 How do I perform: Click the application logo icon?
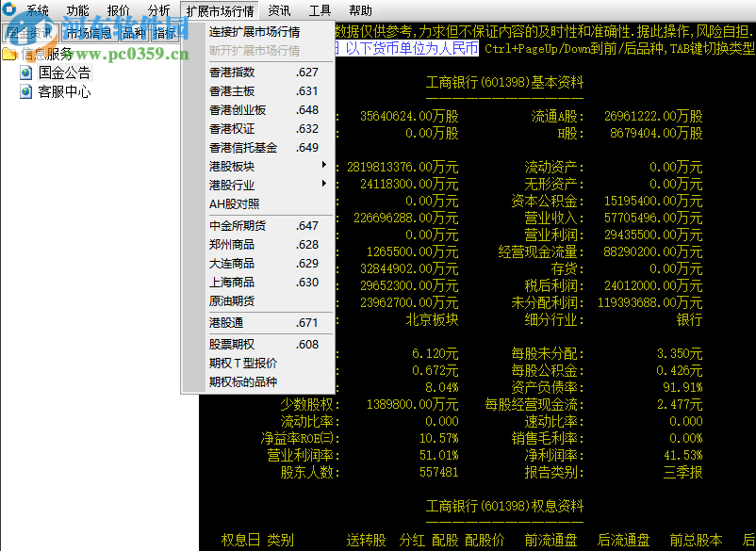pyautogui.click(x=9, y=8)
